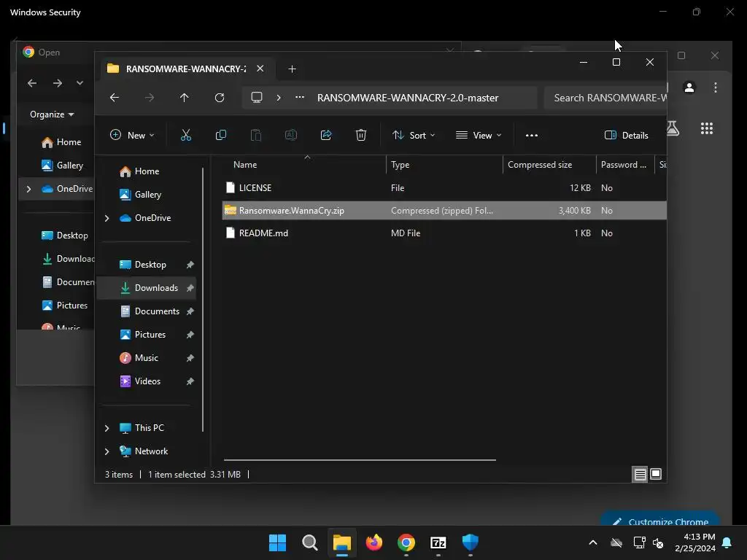Open Videos in Explorer navigation pane

coord(147,381)
